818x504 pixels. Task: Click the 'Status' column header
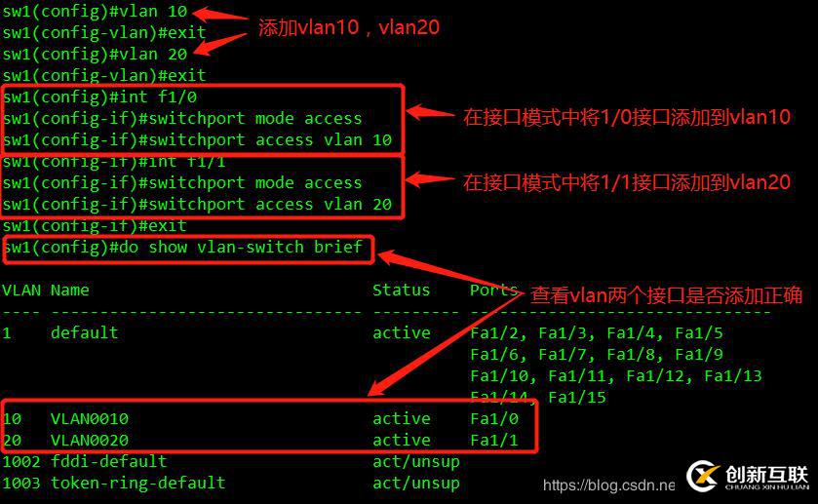401,290
